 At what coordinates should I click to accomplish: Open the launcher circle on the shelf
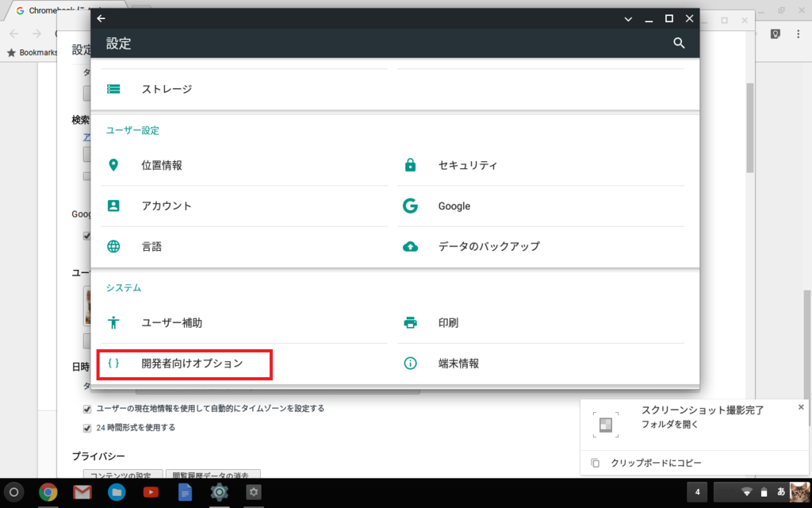click(14, 492)
